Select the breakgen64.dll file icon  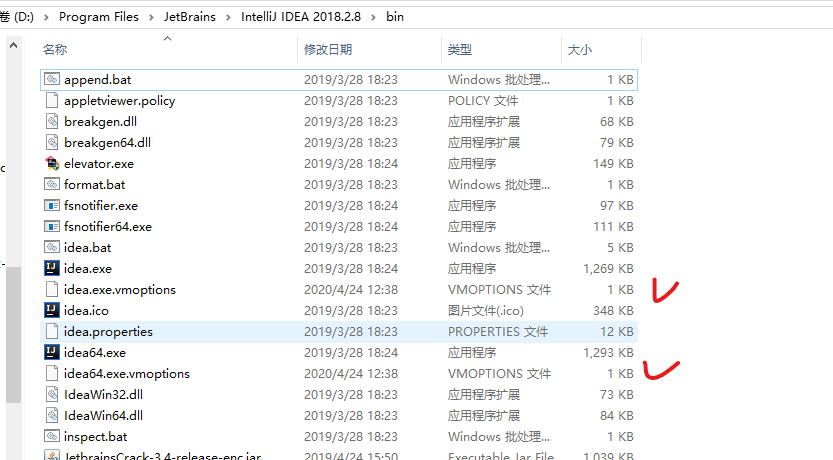(x=52, y=142)
